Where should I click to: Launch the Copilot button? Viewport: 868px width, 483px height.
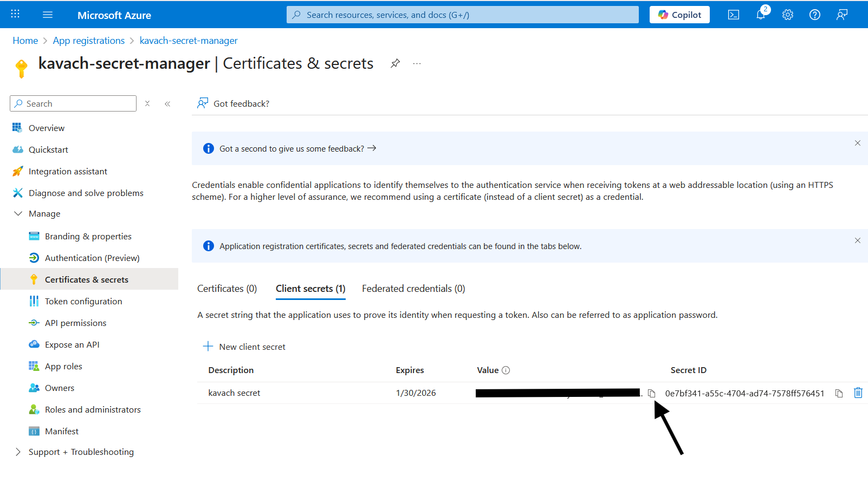click(679, 15)
